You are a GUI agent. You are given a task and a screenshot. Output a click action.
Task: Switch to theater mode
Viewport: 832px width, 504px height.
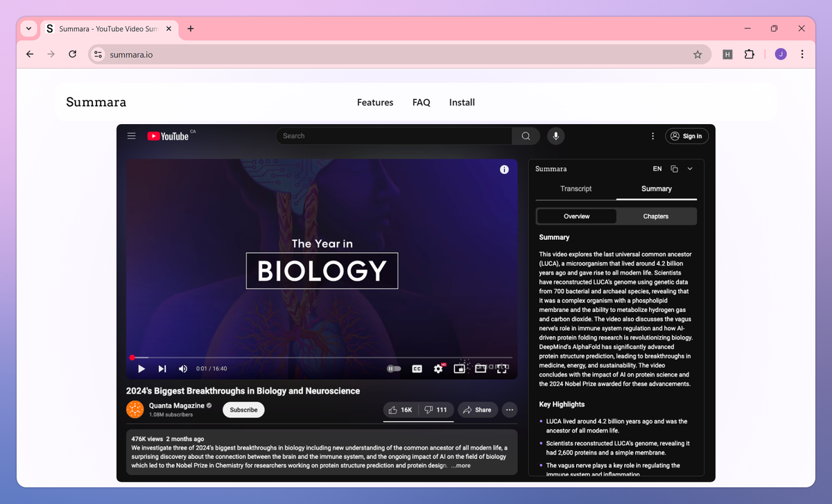480,369
